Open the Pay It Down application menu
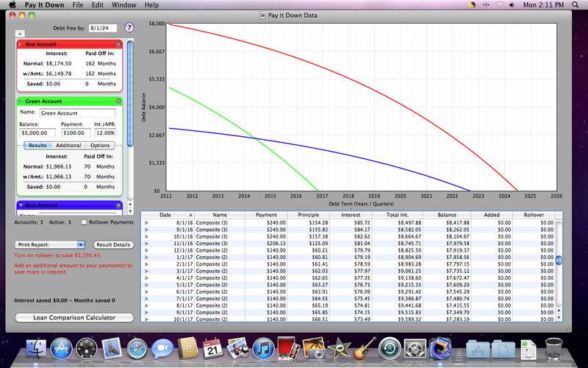This screenshot has width=588, height=368. point(44,5)
